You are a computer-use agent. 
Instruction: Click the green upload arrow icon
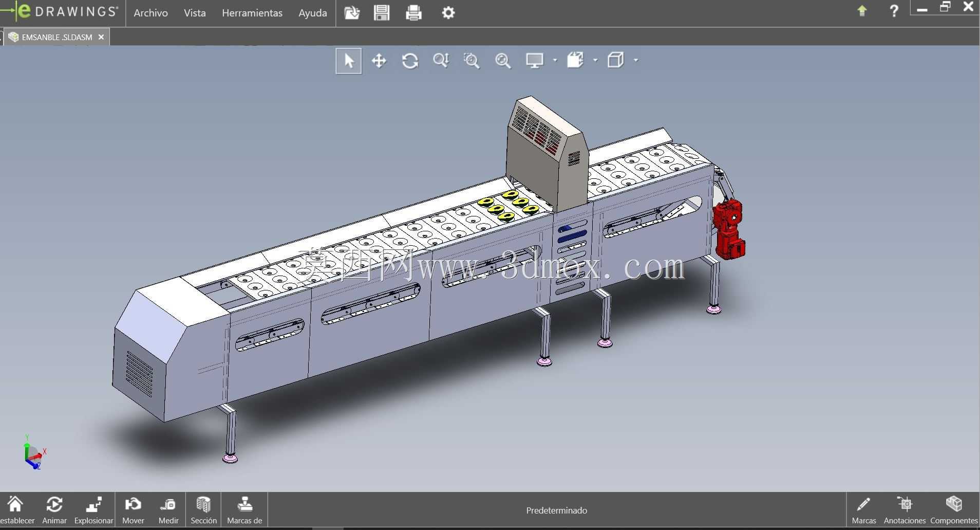point(862,11)
